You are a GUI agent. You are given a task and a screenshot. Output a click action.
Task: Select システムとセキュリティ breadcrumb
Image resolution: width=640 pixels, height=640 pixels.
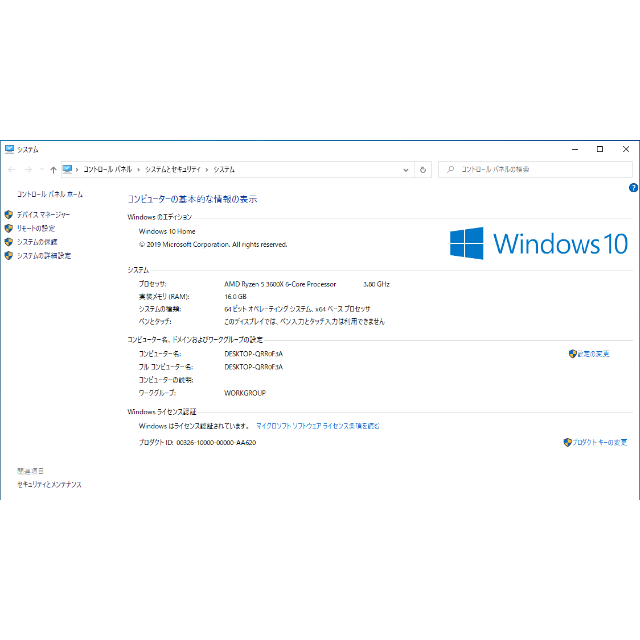pos(173,169)
